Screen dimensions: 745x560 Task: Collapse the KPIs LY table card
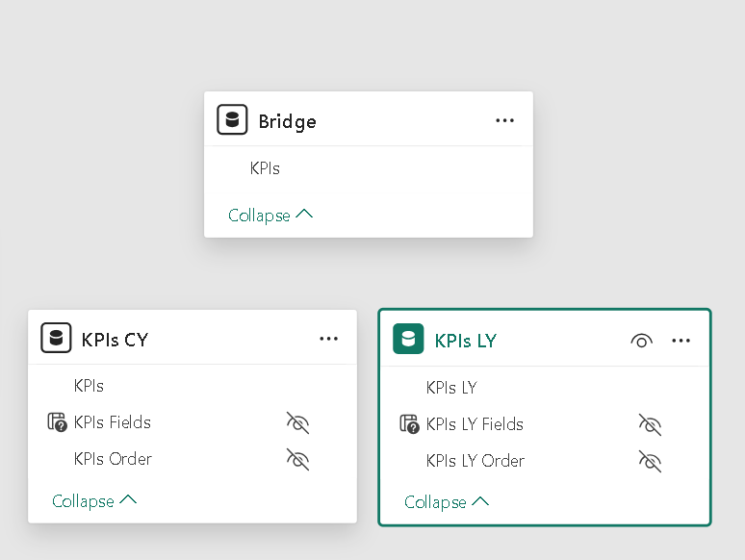447,502
